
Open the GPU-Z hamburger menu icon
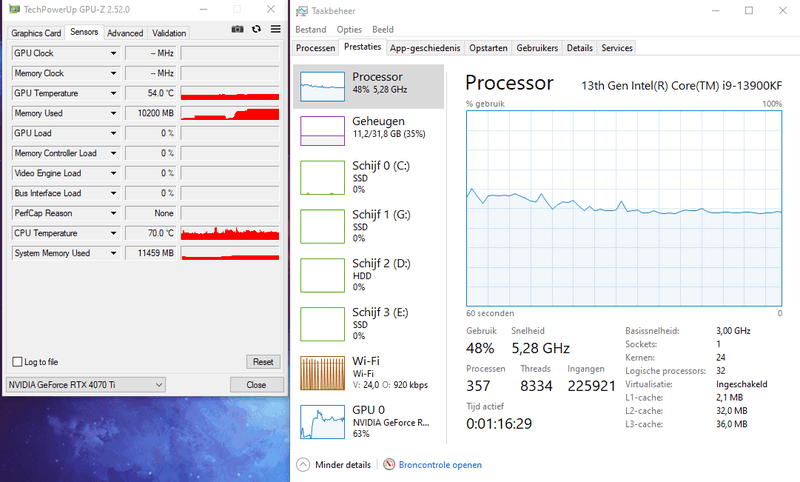point(276,29)
